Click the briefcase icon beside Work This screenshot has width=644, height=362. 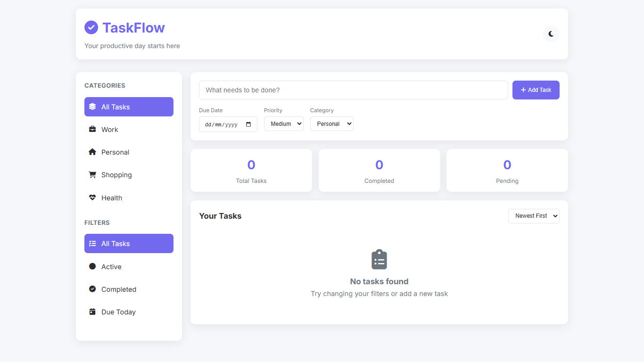click(x=92, y=129)
